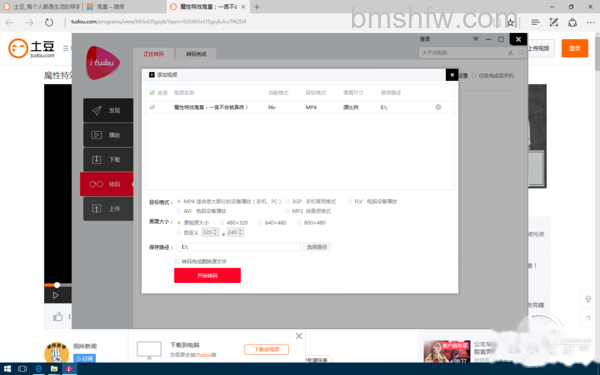Increase the custom width 320 spinner
The image size is (600, 375).
click(x=215, y=230)
